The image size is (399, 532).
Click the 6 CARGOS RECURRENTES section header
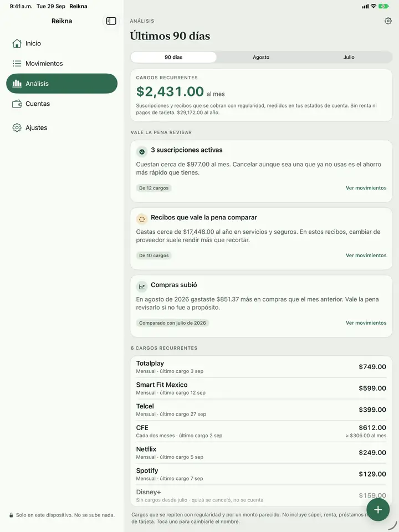point(164,348)
